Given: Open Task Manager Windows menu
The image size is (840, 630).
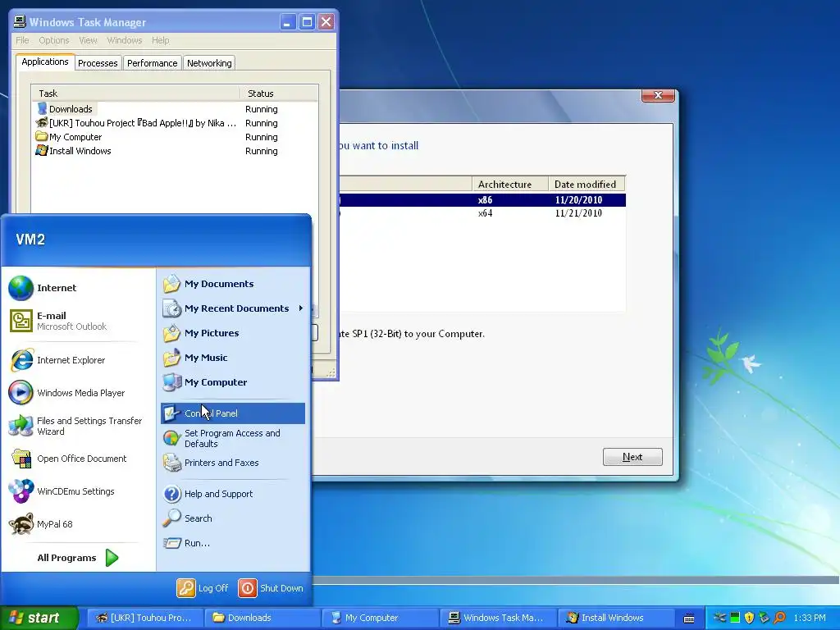Looking at the screenshot, I should click(x=125, y=40).
